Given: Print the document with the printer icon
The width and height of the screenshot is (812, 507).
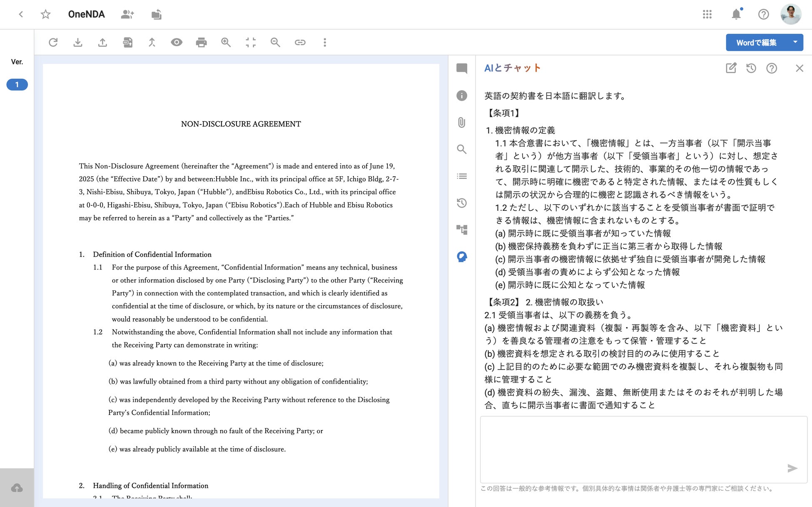Looking at the screenshot, I should 201,42.
